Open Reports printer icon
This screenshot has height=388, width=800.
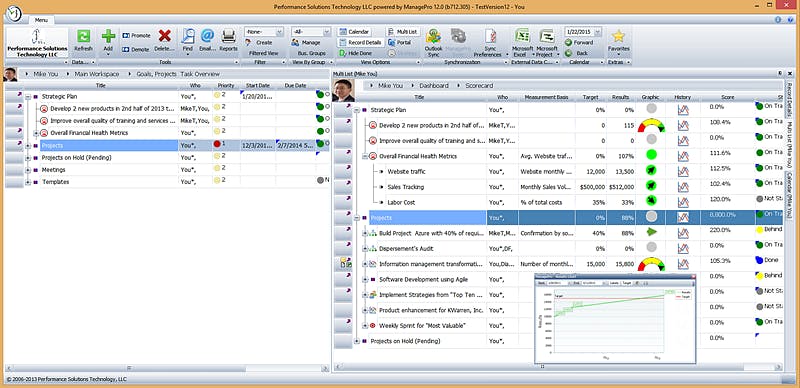click(228, 36)
